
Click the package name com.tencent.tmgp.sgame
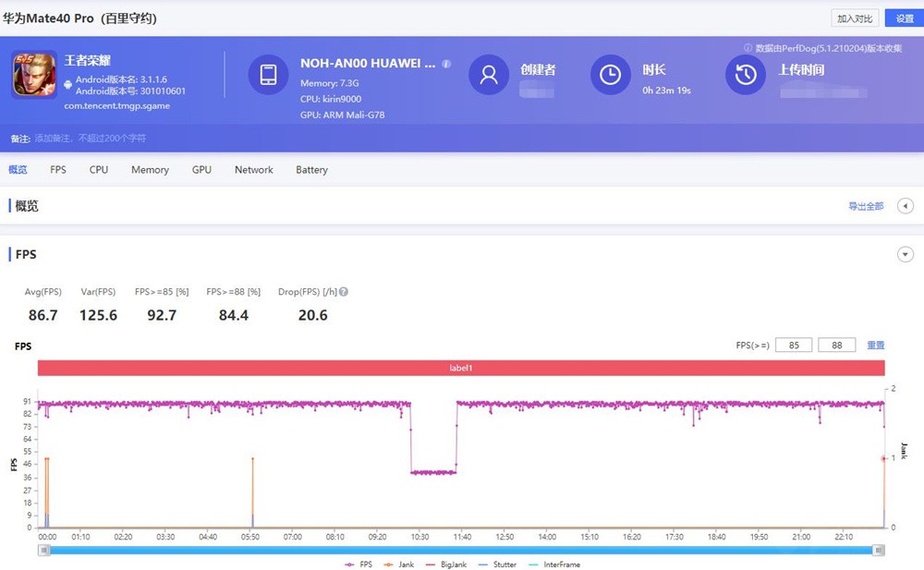coord(117,106)
